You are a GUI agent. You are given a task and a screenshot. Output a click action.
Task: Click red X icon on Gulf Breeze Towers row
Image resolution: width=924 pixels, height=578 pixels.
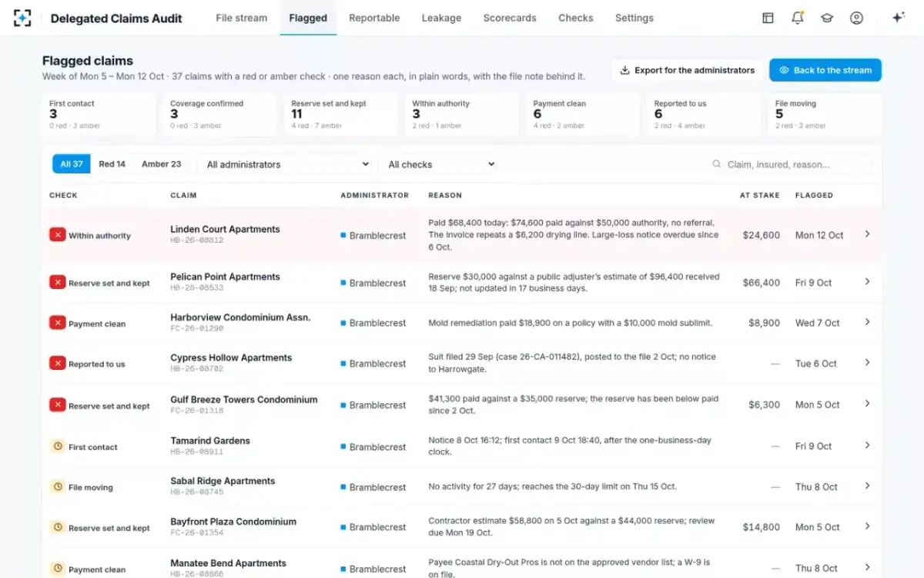click(x=57, y=405)
